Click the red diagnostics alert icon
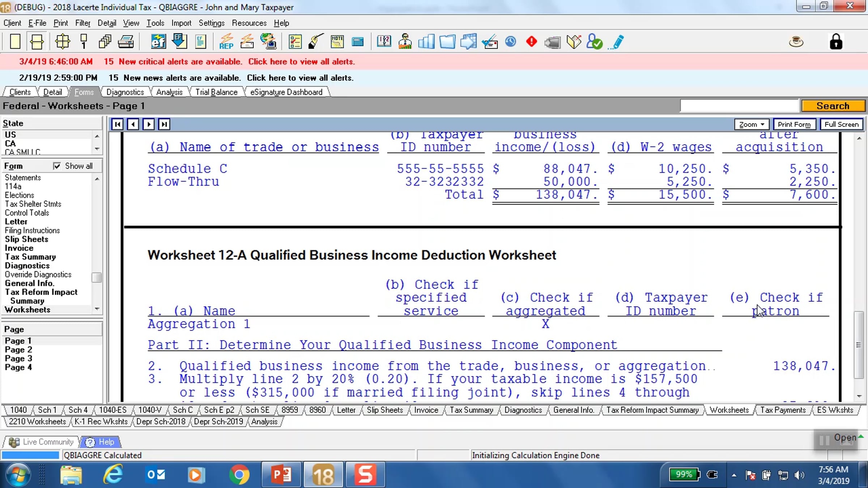The image size is (868, 488). (x=532, y=42)
